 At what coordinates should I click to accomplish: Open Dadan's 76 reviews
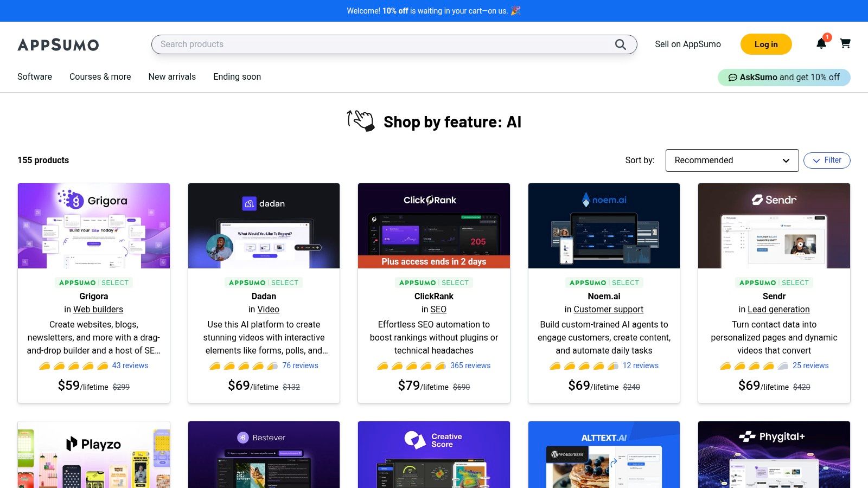(300, 366)
